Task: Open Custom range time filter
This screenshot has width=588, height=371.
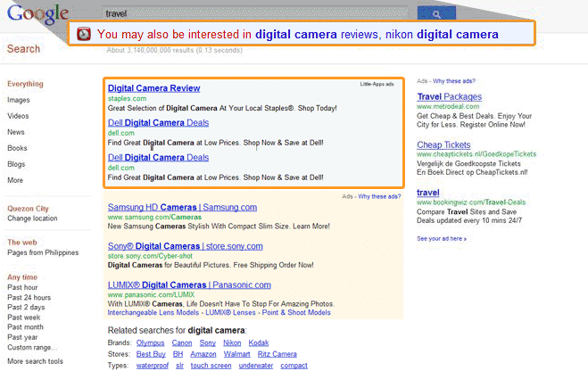Action: pyautogui.click(x=32, y=348)
